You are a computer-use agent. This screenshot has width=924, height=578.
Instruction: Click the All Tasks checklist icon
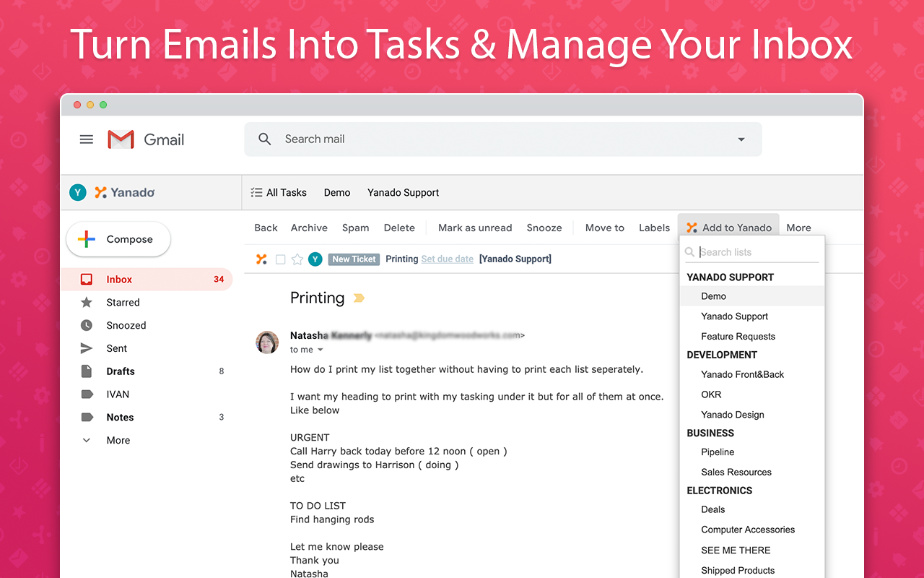tap(256, 192)
